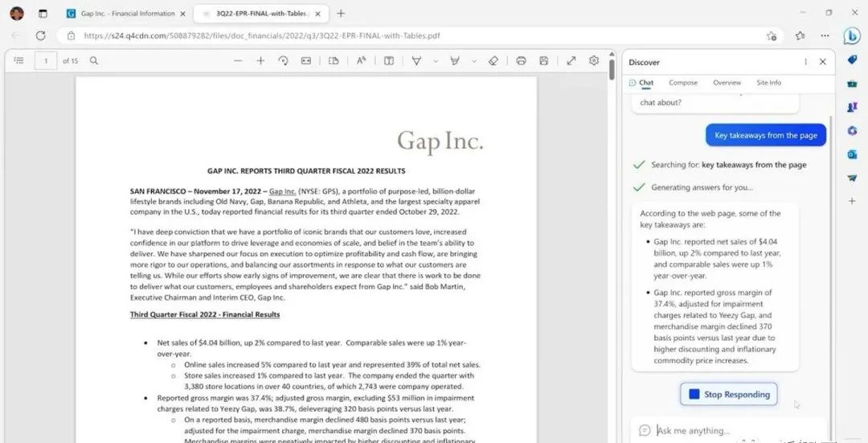Open the Tools briefcase sidebar icon
Viewport: 868px width, 443px height.
(853, 84)
